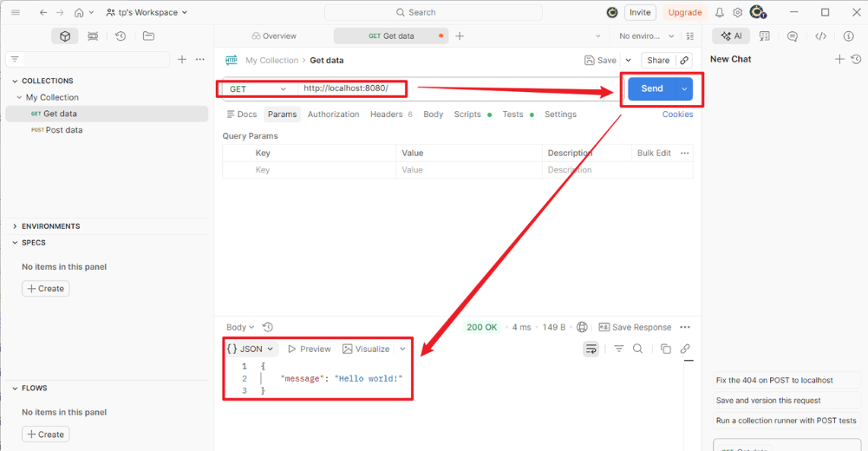Open the Headers tab
This screenshot has width=868, height=451.
[391, 114]
